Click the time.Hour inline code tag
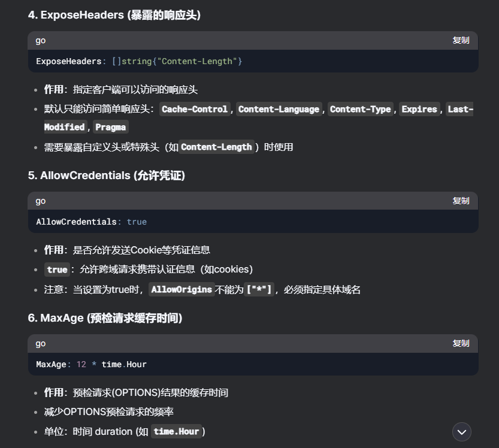Image resolution: width=499 pixels, height=448 pixels. [x=176, y=431]
